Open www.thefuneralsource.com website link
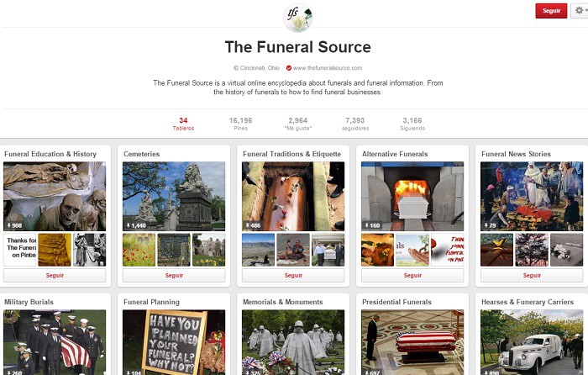 328,68
